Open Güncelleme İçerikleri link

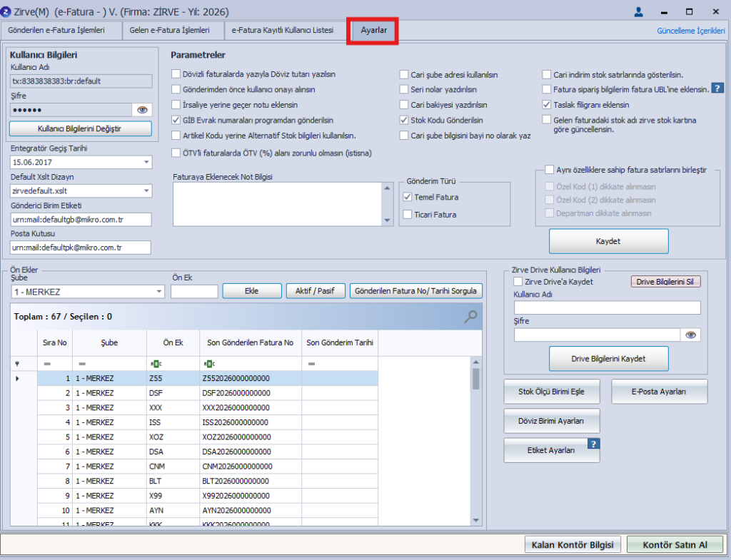690,31
